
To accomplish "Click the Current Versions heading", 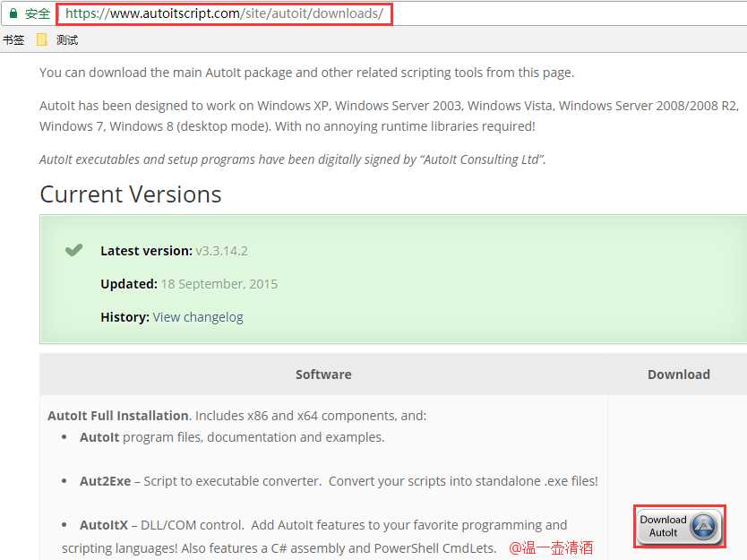I will [131, 194].
